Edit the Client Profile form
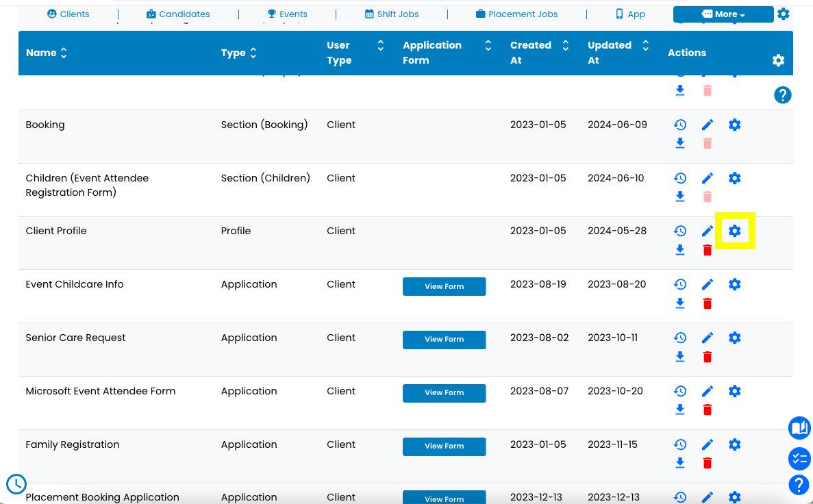The height and width of the screenshot is (504, 813). tap(708, 231)
